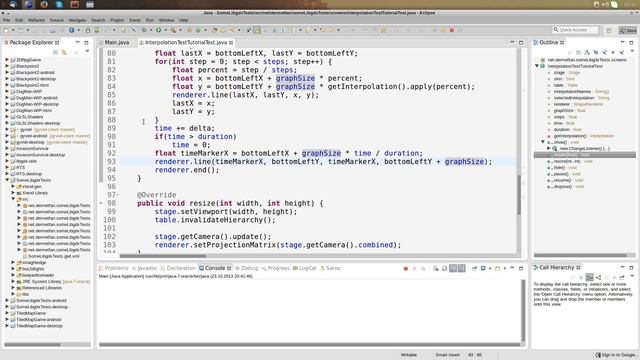The width and height of the screenshot is (640, 360).
Task: Clear the Console output
Action: pyautogui.click(x=436, y=268)
